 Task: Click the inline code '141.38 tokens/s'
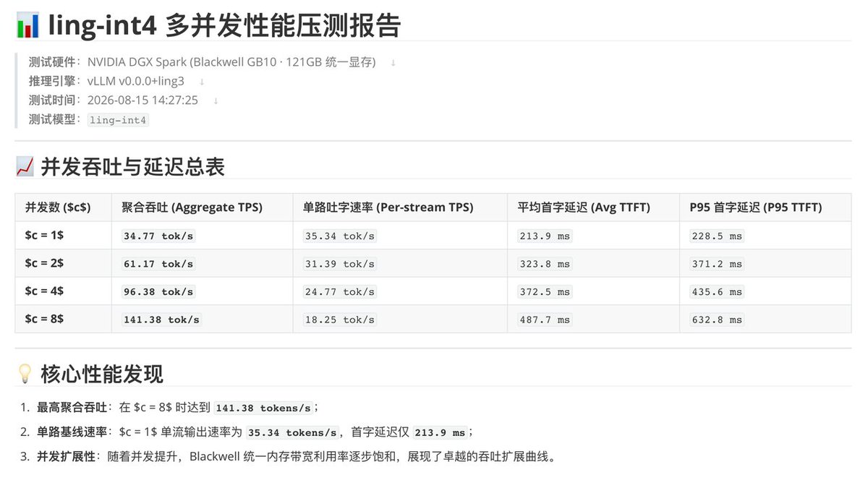(263, 408)
